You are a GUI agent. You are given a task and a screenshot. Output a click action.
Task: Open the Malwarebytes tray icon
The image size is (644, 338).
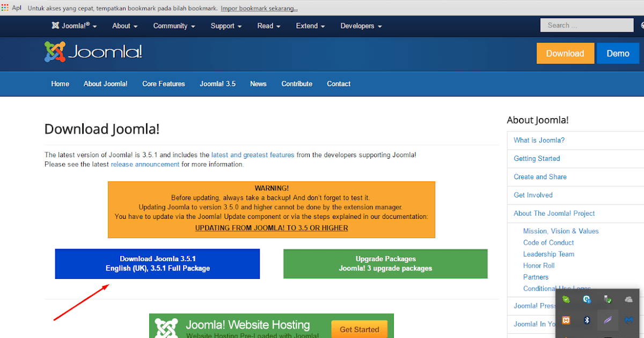[x=629, y=320]
